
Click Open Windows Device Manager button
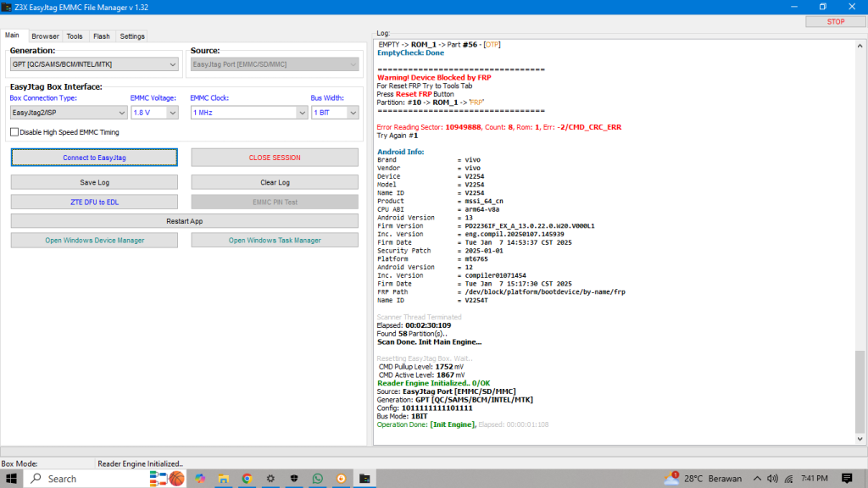(x=94, y=240)
